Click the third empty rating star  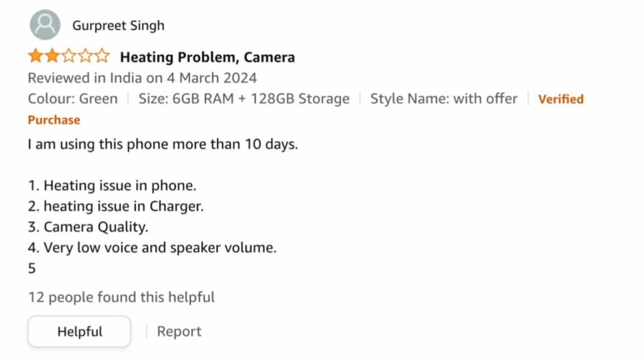(69, 57)
